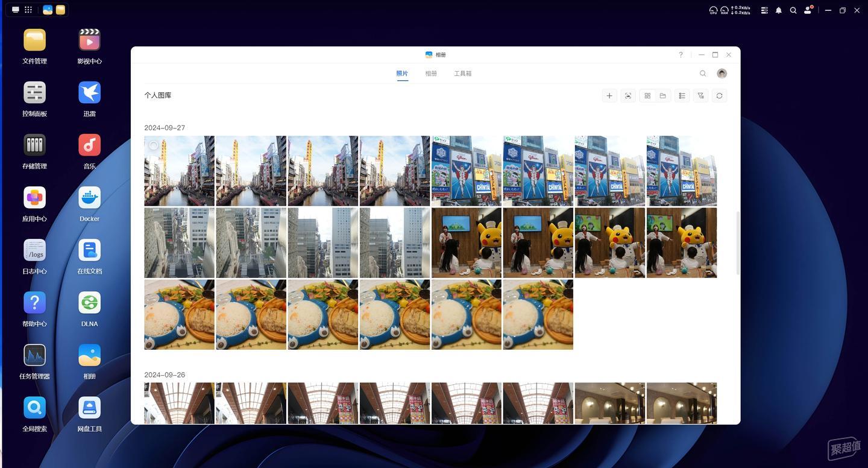The height and width of the screenshot is (468, 868).
Task: Open the user avatar in 相册
Action: click(x=722, y=74)
